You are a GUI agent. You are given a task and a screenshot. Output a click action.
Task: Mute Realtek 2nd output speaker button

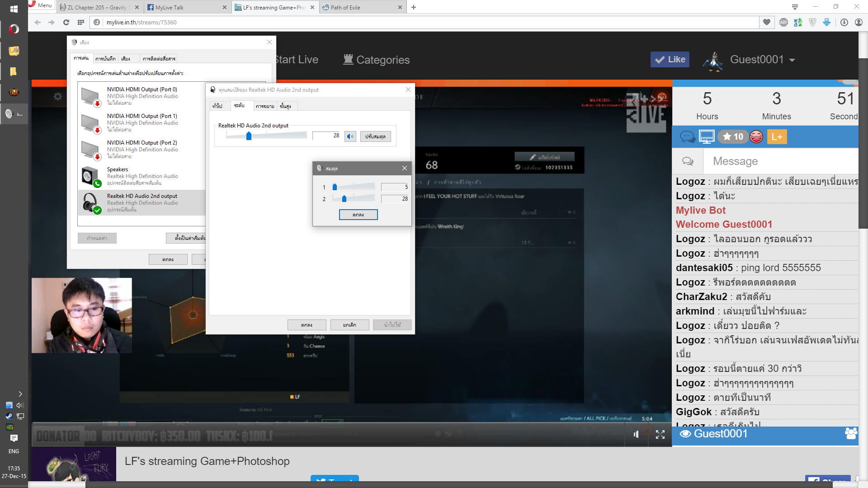350,136
